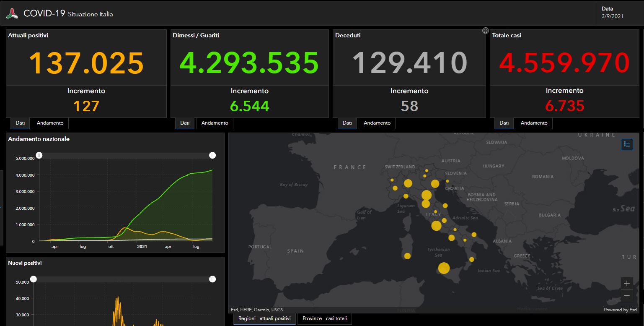
Task: Select the Sicily bubble on the map
Action: click(x=444, y=268)
